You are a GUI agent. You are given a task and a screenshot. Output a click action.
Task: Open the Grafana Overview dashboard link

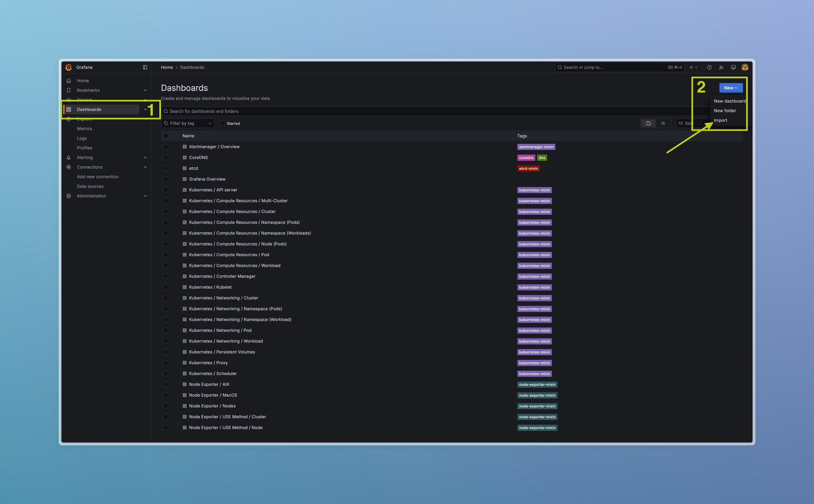coord(207,179)
